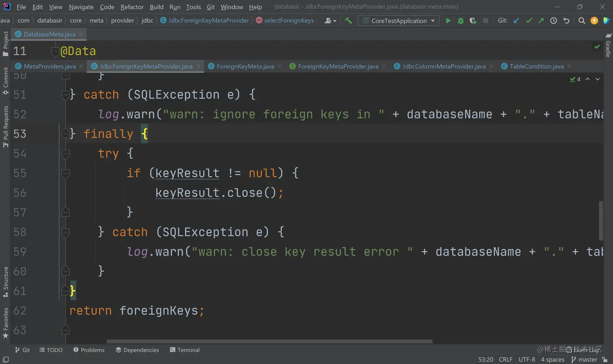Viewport: 613px width, 364px height.
Task: Close the JdbcForeignKeyMetaProvider.java tab
Action: (198, 66)
